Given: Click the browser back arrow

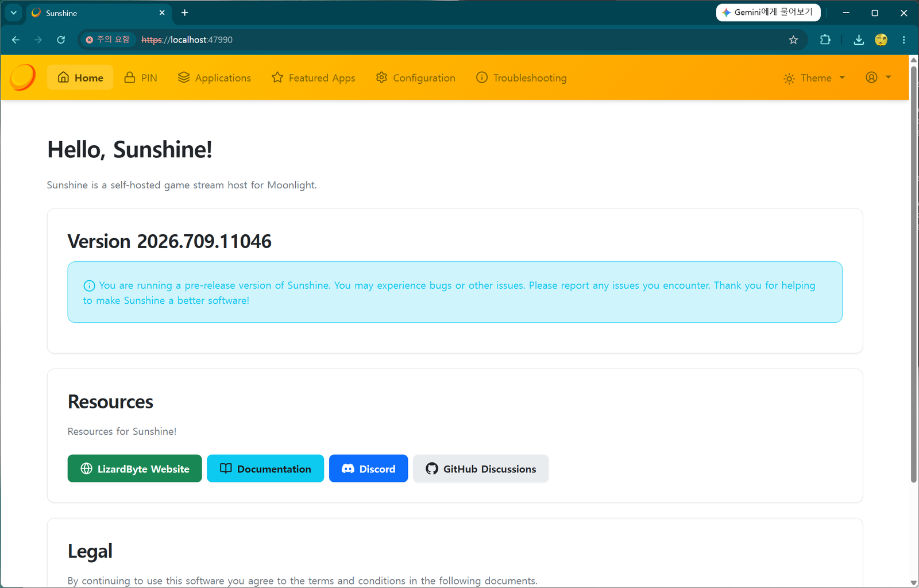Looking at the screenshot, I should click(x=16, y=40).
